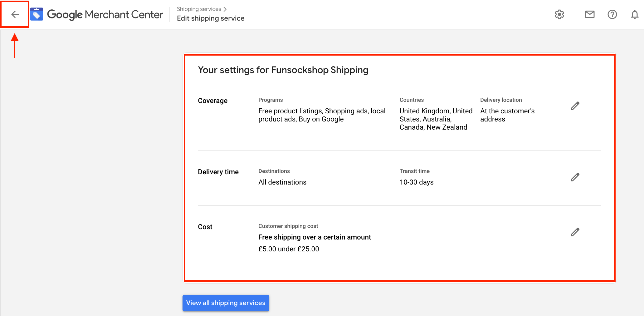
Task: Click the '10-30 days' transit value
Action: (417, 182)
